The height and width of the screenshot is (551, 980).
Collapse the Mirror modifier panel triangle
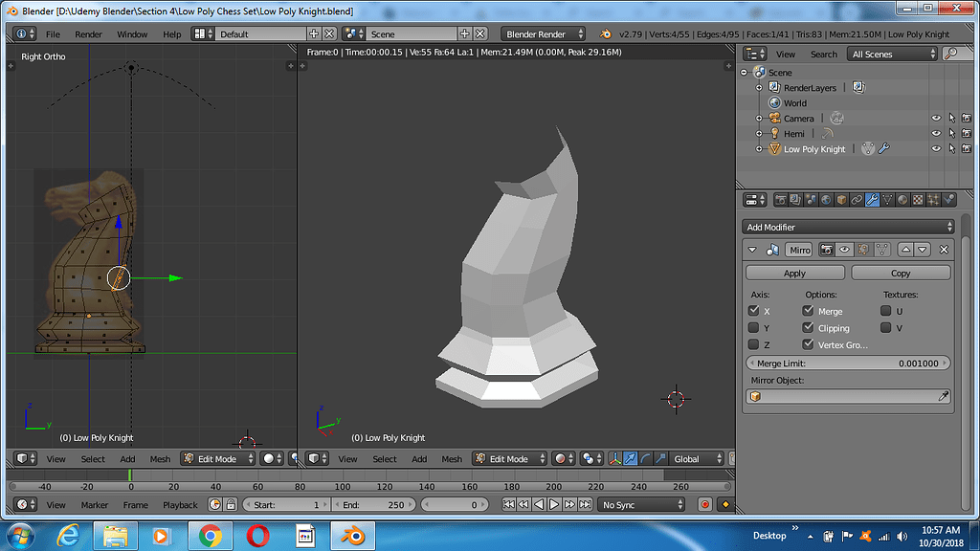coord(752,250)
